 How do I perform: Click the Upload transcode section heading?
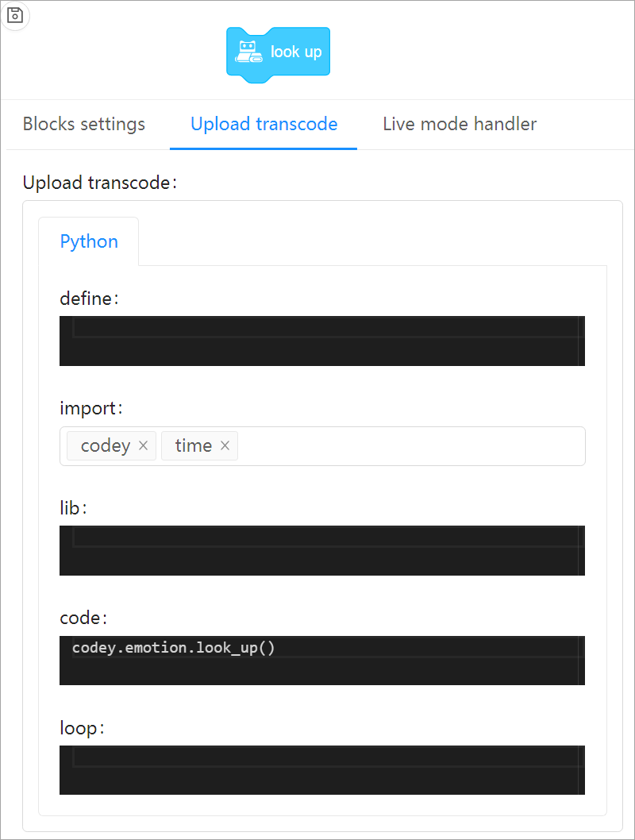click(x=99, y=183)
